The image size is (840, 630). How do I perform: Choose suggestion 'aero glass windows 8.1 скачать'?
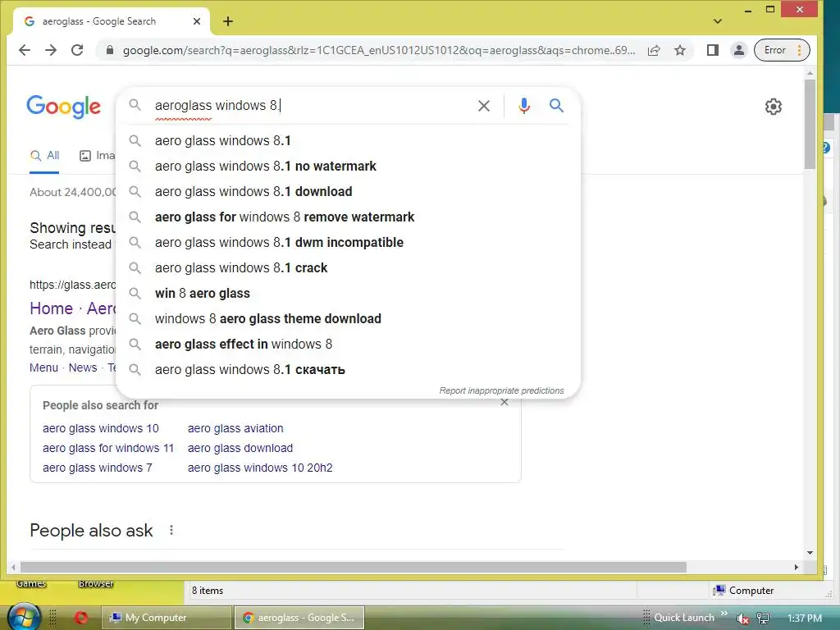tap(348, 370)
